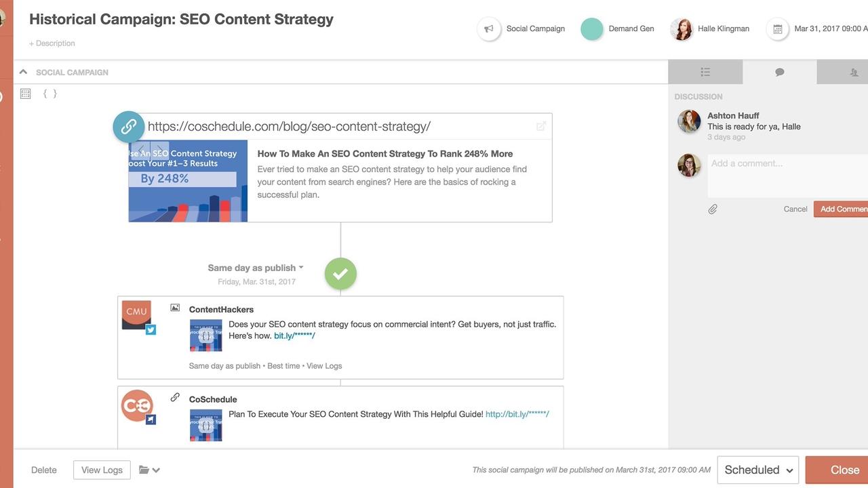Attach a file with the paperclip icon
The width and height of the screenshot is (868, 488).
[713, 209]
